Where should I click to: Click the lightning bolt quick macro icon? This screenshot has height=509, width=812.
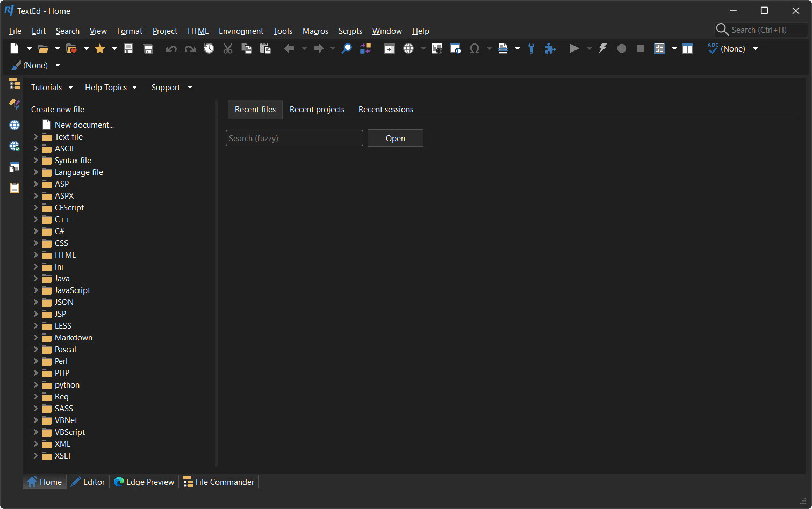(x=603, y=49)
